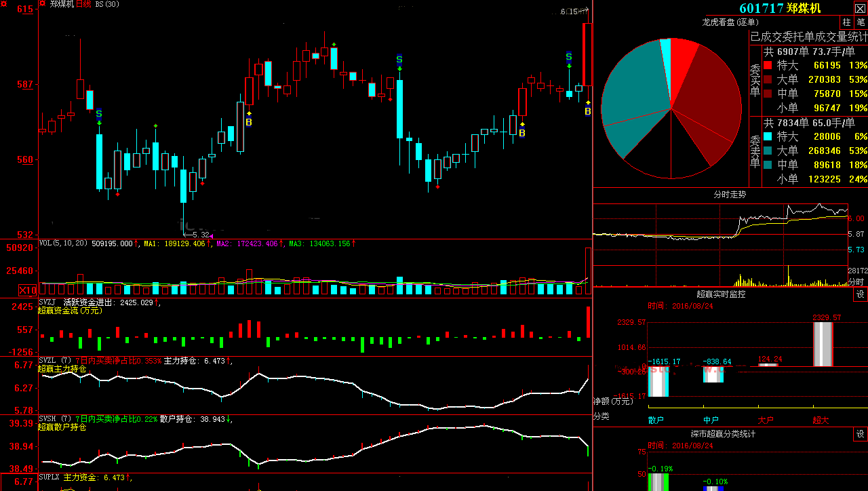868x491 pixels.
Task: Click the dark red 大单 buy-order swatch
Action: click(768, 79)
